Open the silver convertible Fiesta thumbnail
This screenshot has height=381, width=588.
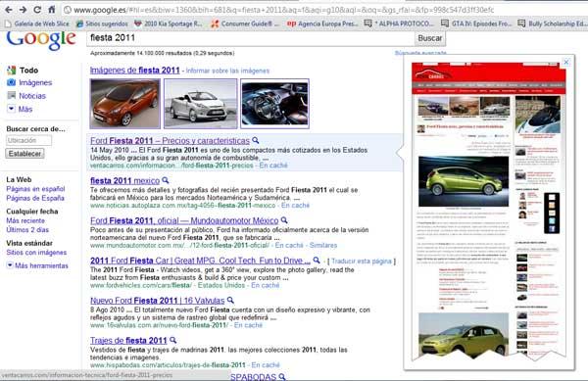click(201, 104)
